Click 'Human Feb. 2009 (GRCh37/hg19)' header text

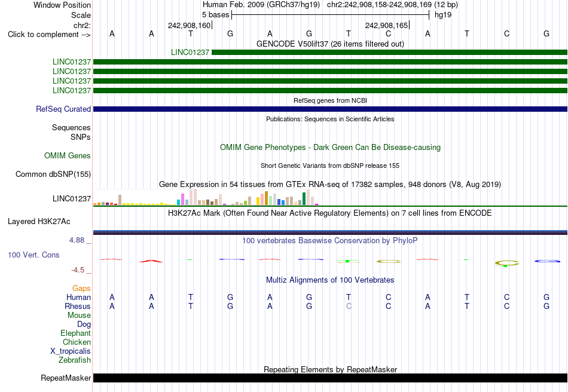point(261,5)
